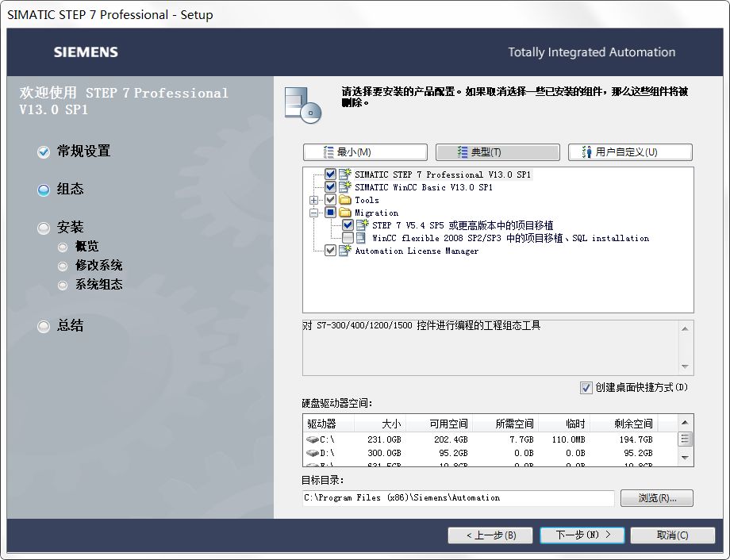Enable the WinCC flexible 2008 SP2/SP3 migration checkbox
Viewport: 730px width, 560px height.
(347, 237)
